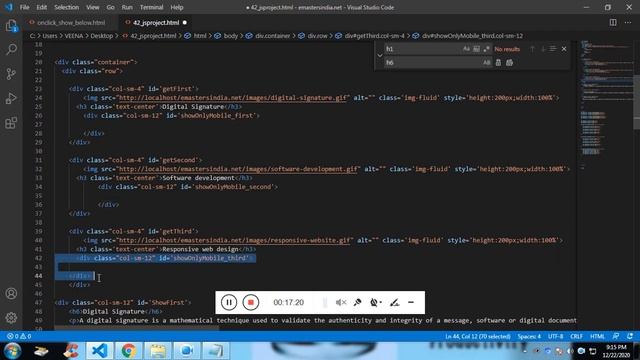Expand div#getThird.col-sm-4 breadcrumb

[370, 36]
